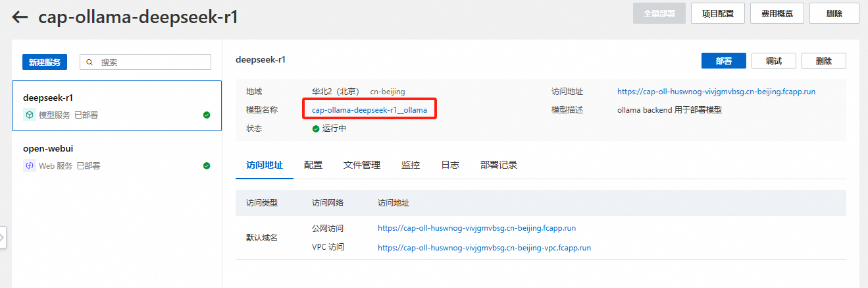Click the region value 华北2（北京）
The height and width of the screenshot is (288, 868).
point(336,92)
